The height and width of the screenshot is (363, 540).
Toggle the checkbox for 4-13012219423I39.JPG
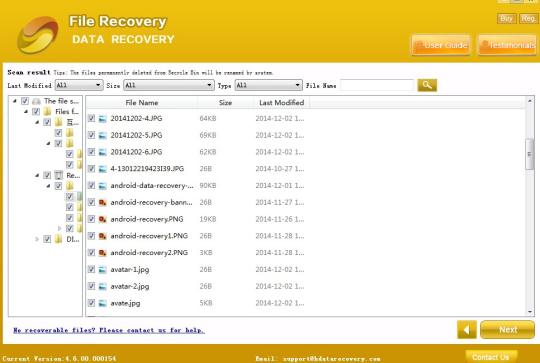[x=91, y=169]
